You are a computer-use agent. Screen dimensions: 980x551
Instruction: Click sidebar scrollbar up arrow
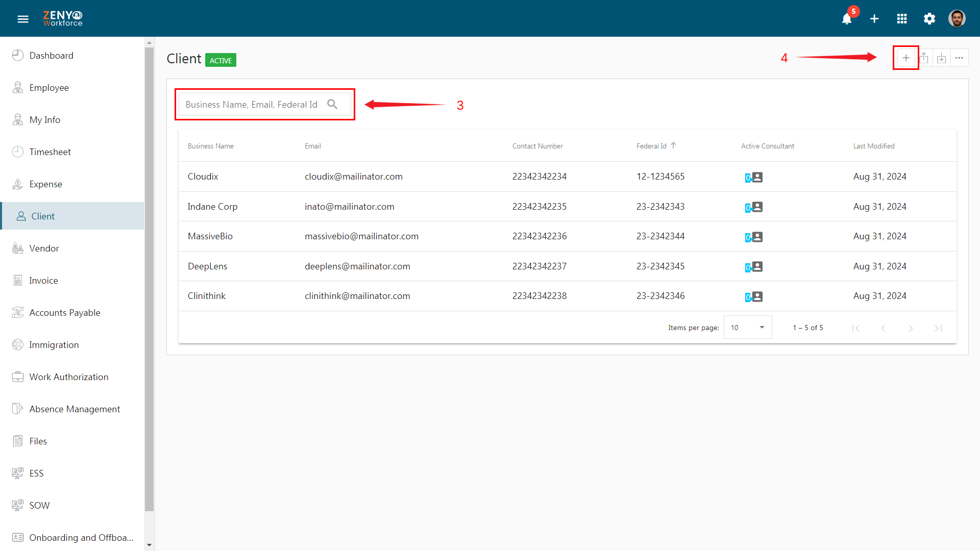pyautogui.click(x=149, y=43)
